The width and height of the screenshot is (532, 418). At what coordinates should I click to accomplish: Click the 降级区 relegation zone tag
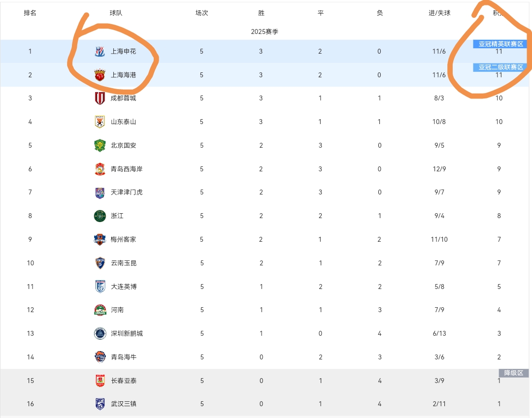513,373
